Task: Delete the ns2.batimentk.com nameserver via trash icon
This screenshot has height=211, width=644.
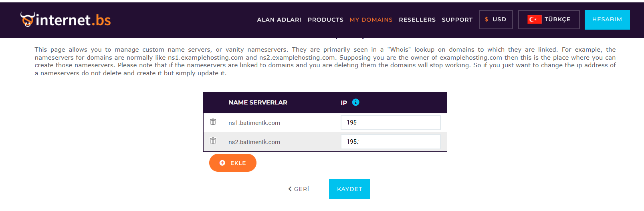Action: pyautogui.click(x=213, y=141)
